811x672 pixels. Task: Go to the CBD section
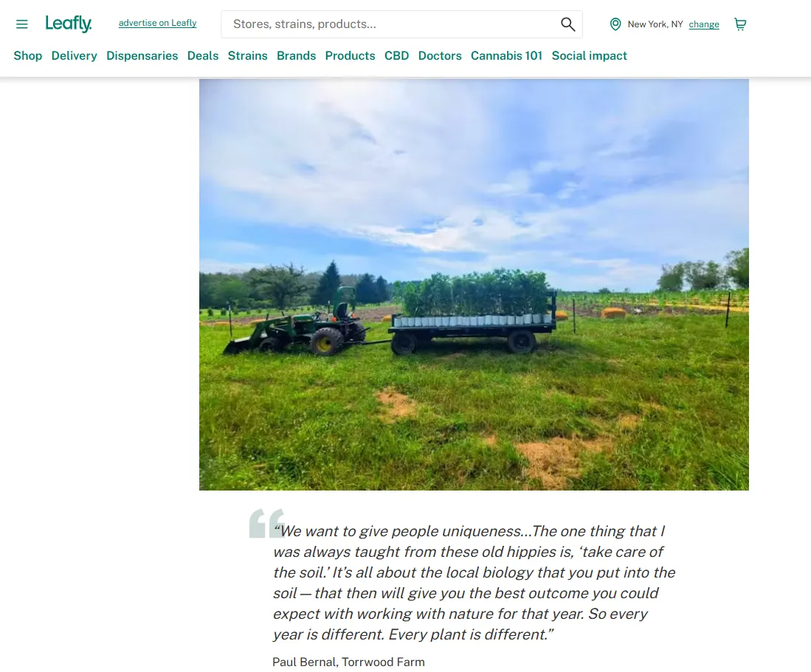click(x=397, y=56)
